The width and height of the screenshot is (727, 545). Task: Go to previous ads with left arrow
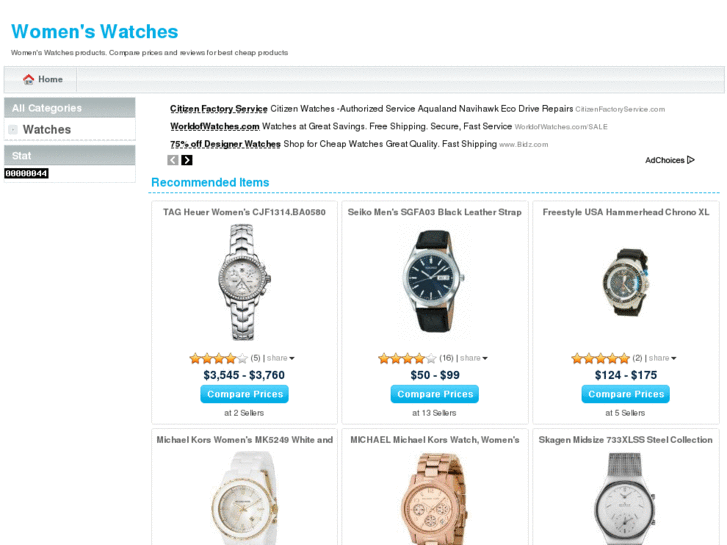point(173,160)
